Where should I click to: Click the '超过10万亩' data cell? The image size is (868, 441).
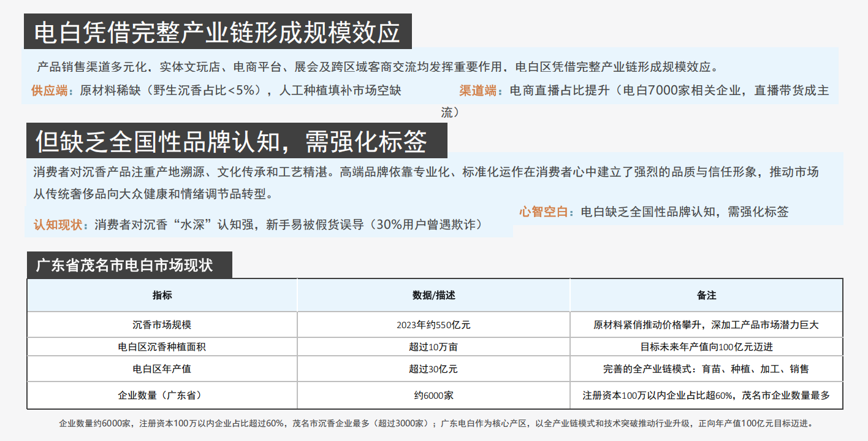click(x=434, y=347)
